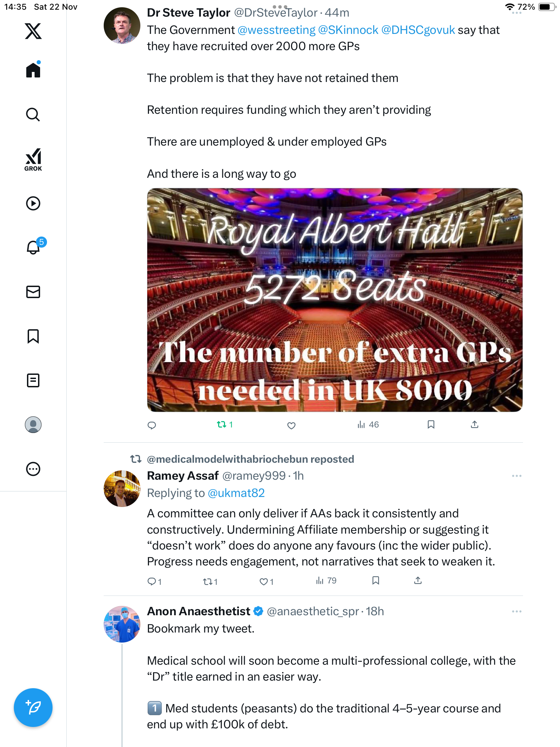Open the more options menu on Ramey Assaf's post
This screenshot has height=747, width=560.
516,476
